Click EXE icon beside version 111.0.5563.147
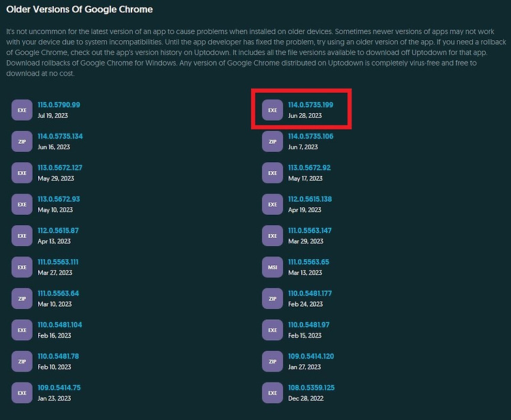This screenshot has width=511, height=420. tap(273, 236)
